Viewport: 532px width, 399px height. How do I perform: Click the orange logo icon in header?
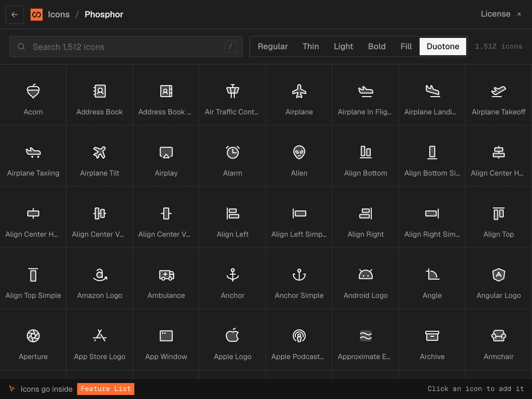tap(37, 15)
